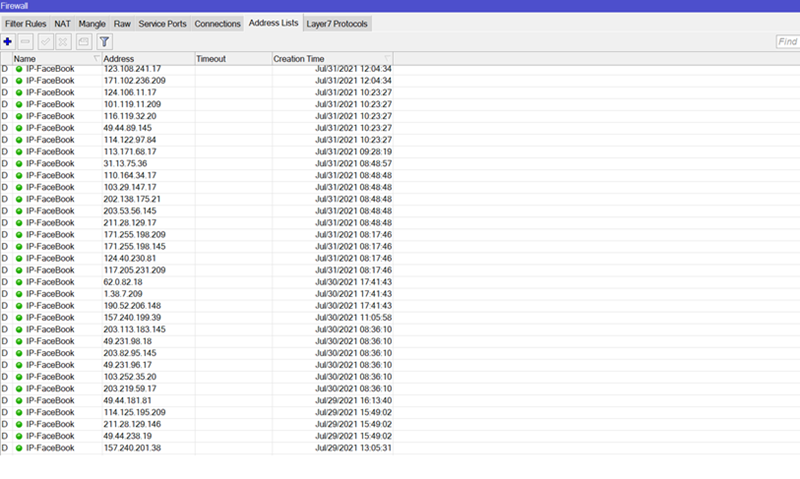The image size is (800, 479).
Task: Click the Disable (X) toolbar icon
Action: (x=63, y=41)
